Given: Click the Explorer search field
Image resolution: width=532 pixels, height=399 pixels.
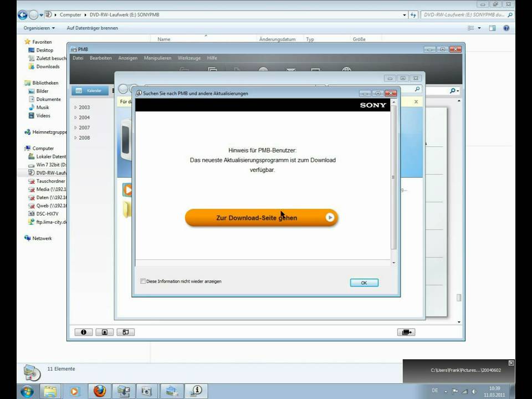Looking at the screenshot, I should [467, 15].
